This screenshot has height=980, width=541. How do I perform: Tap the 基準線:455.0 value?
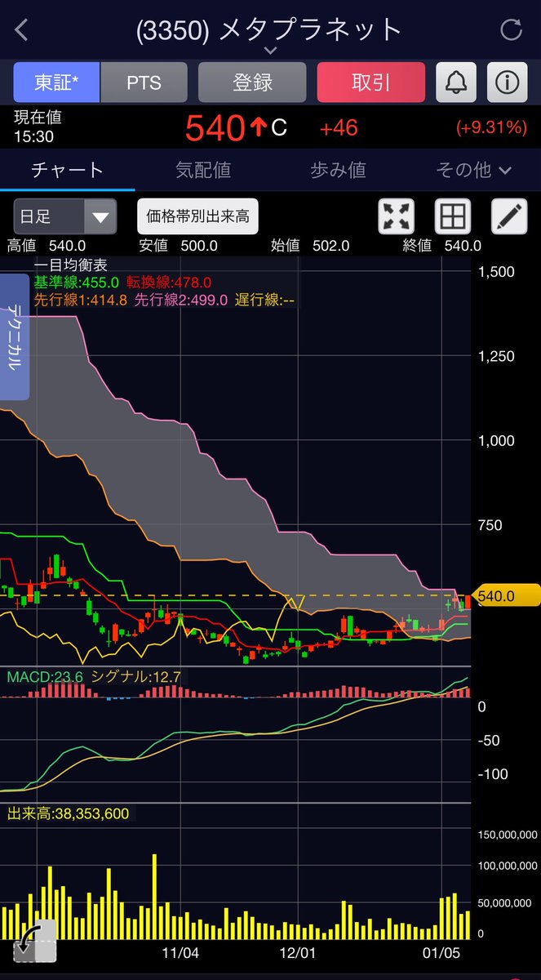tap(77, 282)
